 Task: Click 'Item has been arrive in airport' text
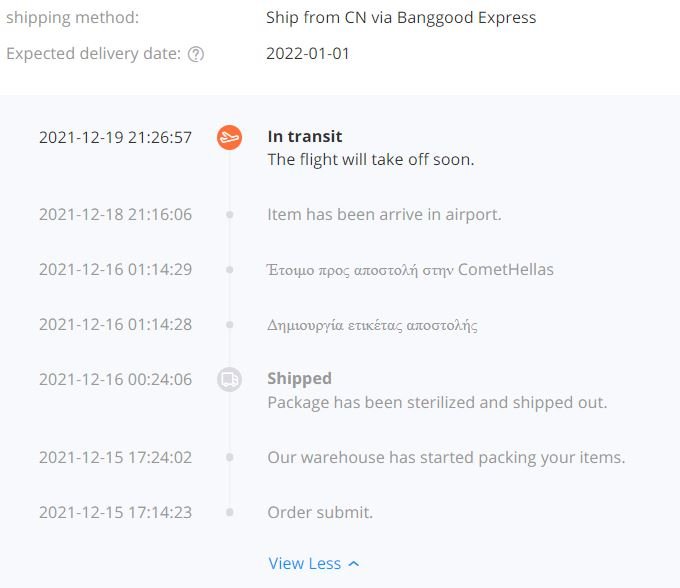coord(384,214)
